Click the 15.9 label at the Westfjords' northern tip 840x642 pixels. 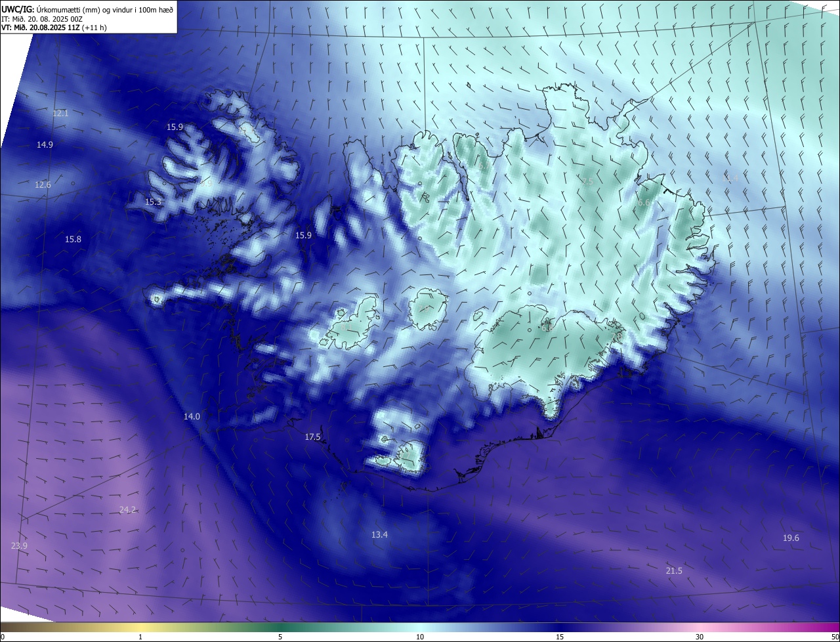(x=175, y=127)
